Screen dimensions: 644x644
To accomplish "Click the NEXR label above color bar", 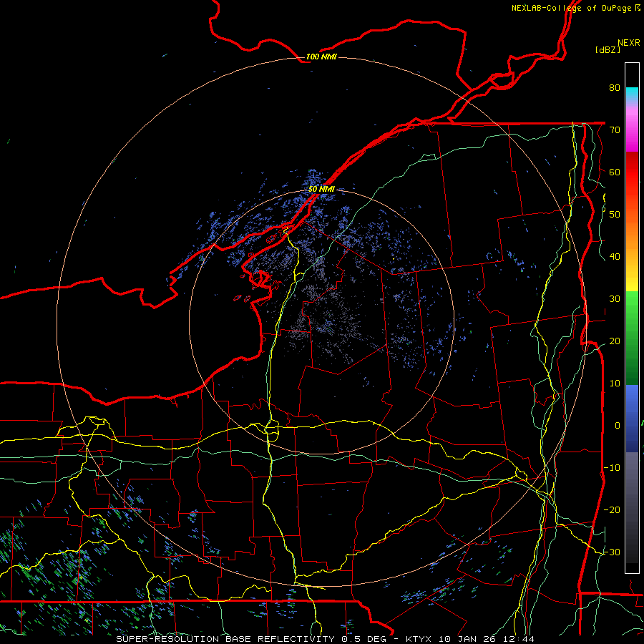I will tap(629, 43).
